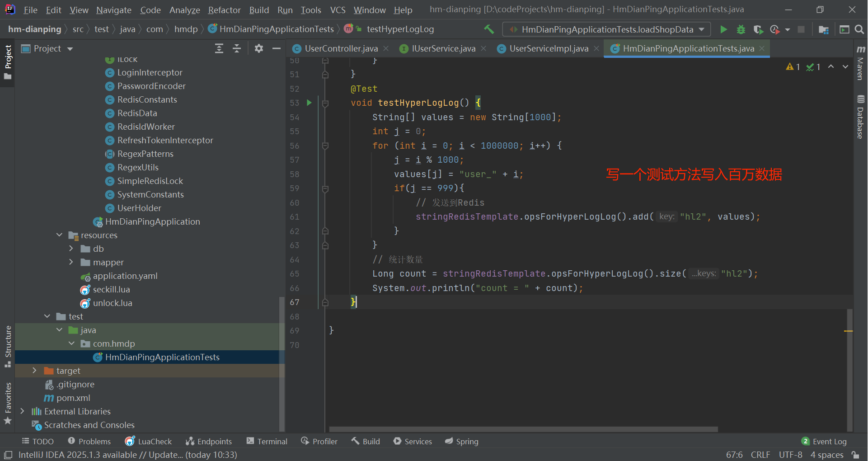The image size is (868, 461).
Task: Click the Search Everywhere magnifier icon
Action: pyautogui.click(x=859, y=29)
